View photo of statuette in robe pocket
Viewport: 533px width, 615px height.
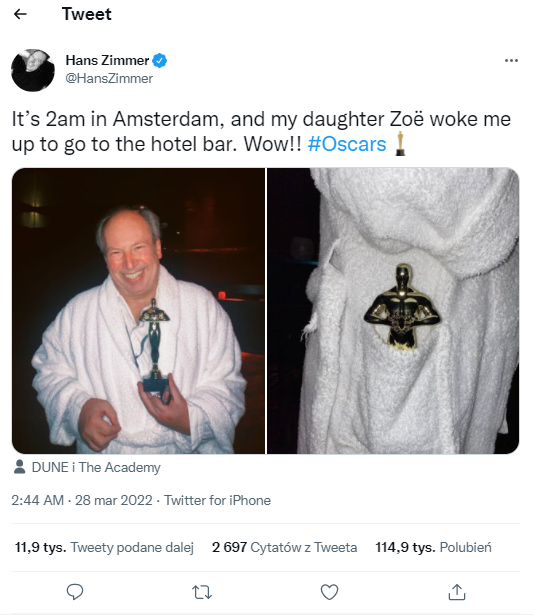pyautogui.click(x=393, y=311)
